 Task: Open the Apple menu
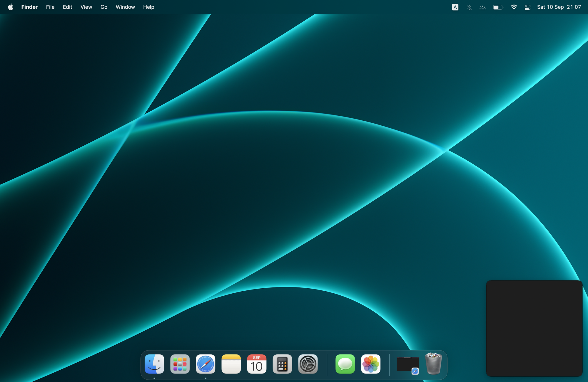coord(11,7)
